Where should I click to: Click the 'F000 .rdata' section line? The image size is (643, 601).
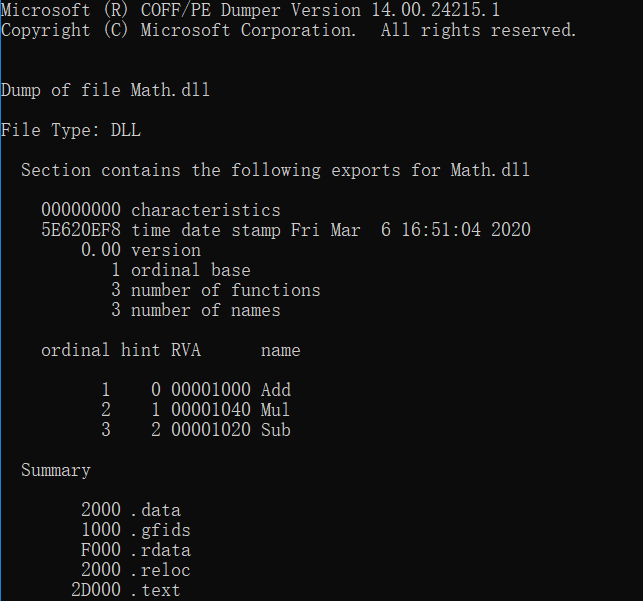coord(136,550)
